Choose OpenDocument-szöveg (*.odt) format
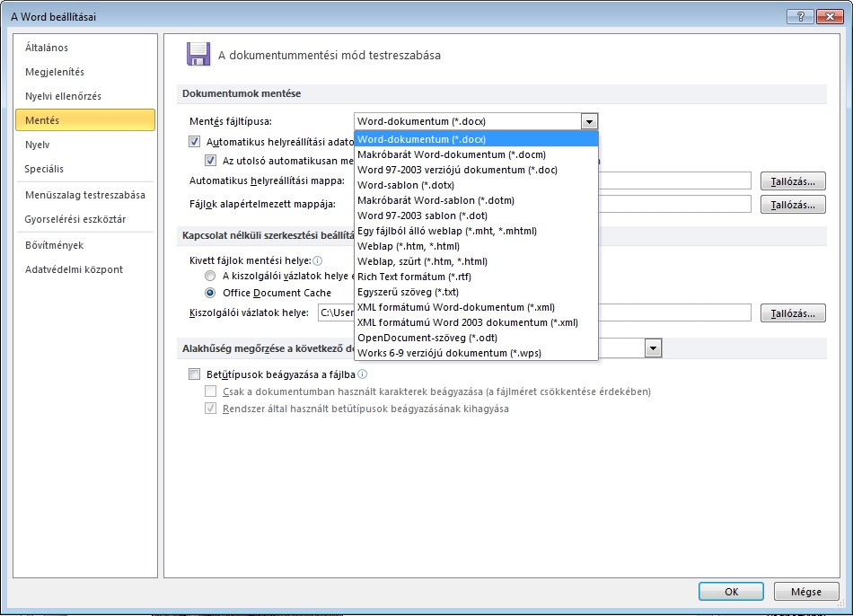853x616 pixels. tap(476, 338)
